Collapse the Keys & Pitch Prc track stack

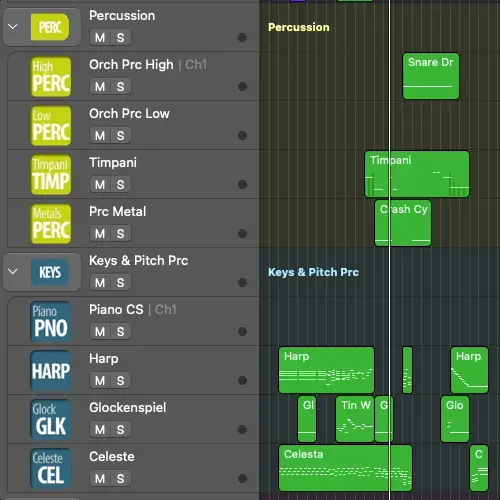tap(13, 271)
